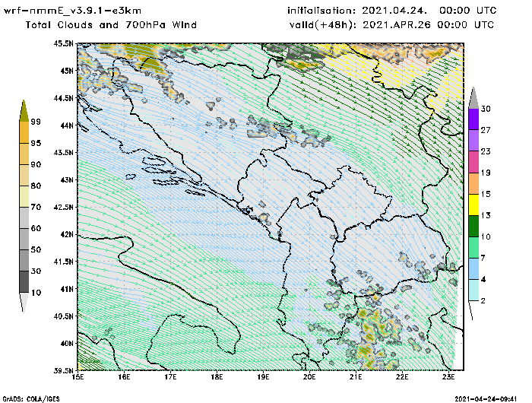Screen dimensions: 532x403
Task: Click the valid time 2021.APR.26 00:00 UTC
Action: click(428, 25)
